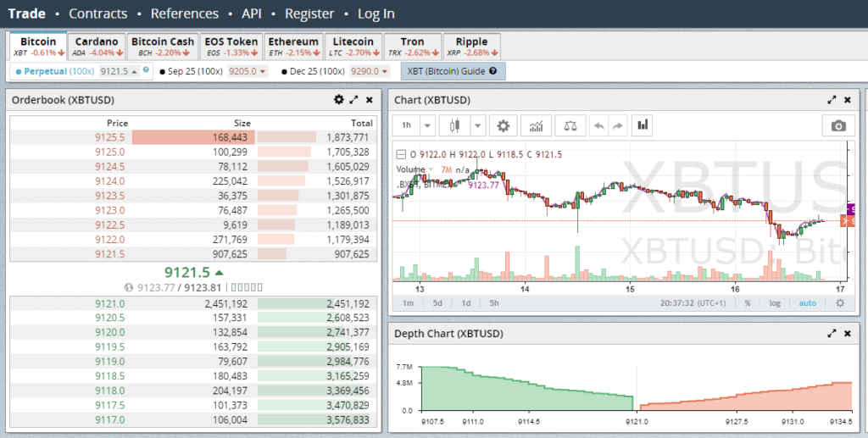Open the indicators icon in chart toolbar
Image resolution: width=868 pixels, height=438 pixels.
tap(536, 125)
